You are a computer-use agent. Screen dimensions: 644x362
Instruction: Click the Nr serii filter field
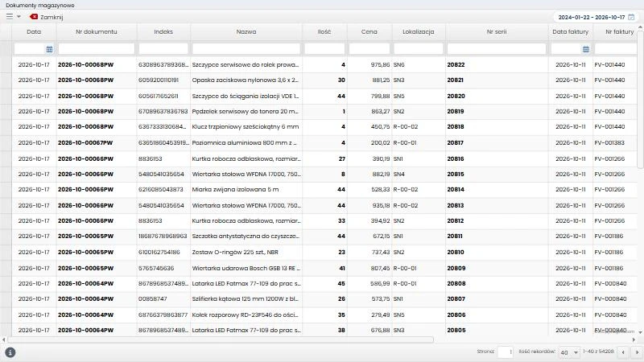497,49
